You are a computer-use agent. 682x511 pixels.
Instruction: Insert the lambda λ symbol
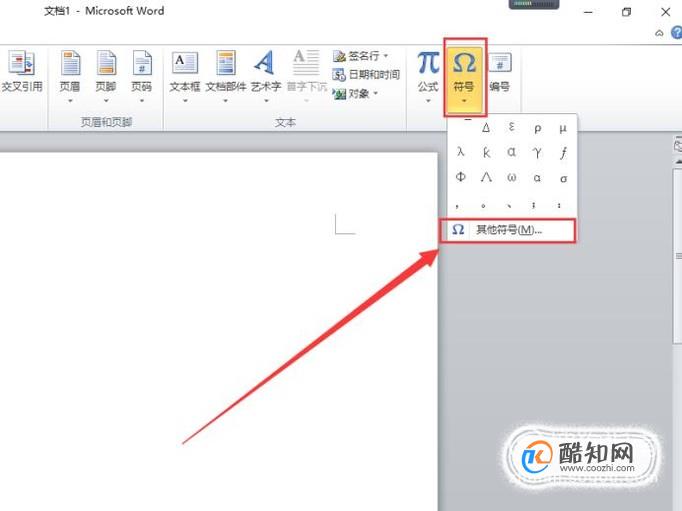pos(460,152)
